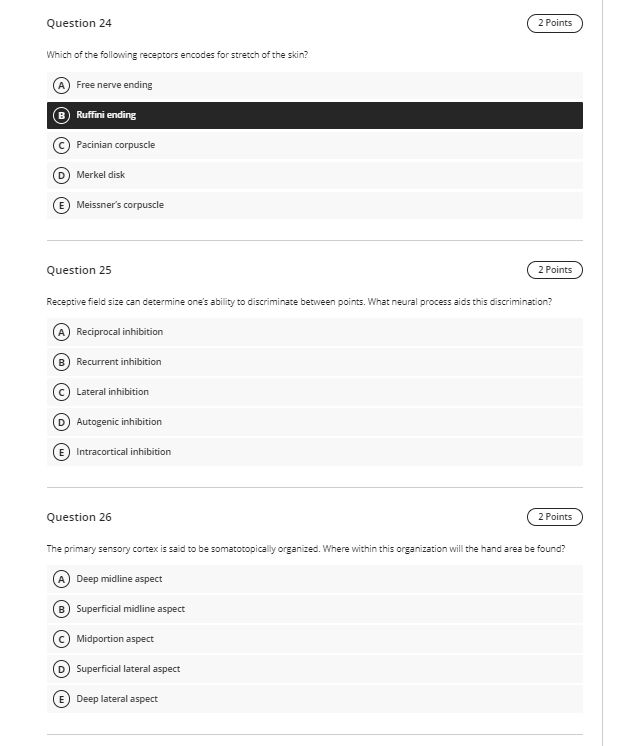Choose Recurrent inhibition option
This screenshot has height=746, width=637.
click(x=314, y=362)
